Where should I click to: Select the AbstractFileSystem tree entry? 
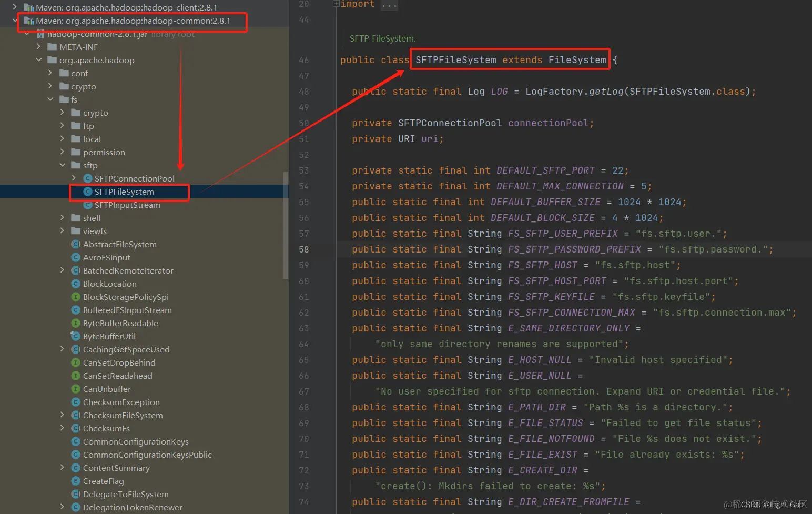120,244
